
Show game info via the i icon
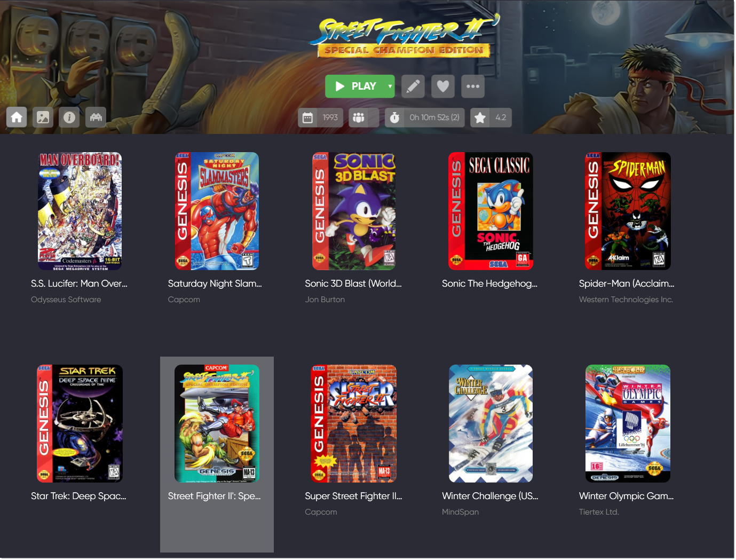click(69, 117)
